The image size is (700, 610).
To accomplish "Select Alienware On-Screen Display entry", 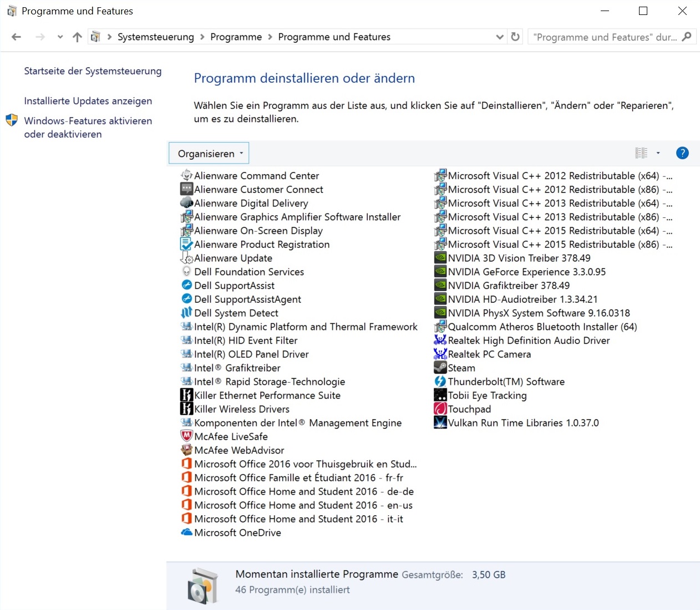I will (251, 231).
